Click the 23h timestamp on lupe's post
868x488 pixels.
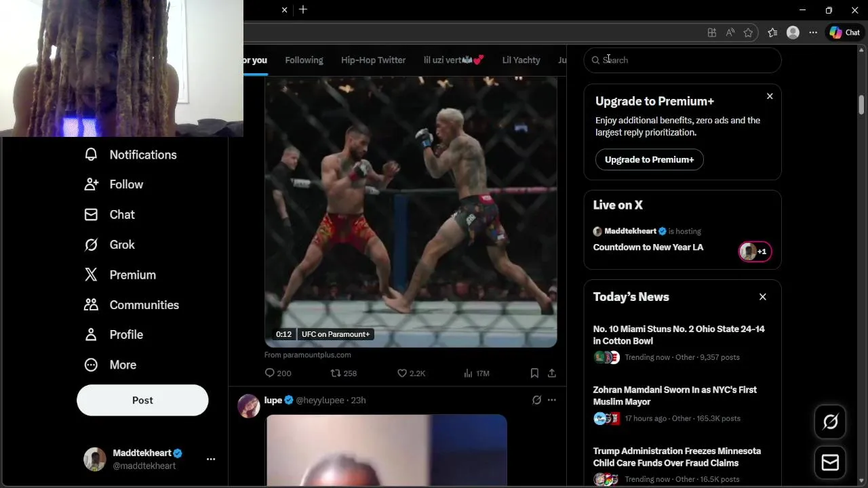tap(358, 400)
